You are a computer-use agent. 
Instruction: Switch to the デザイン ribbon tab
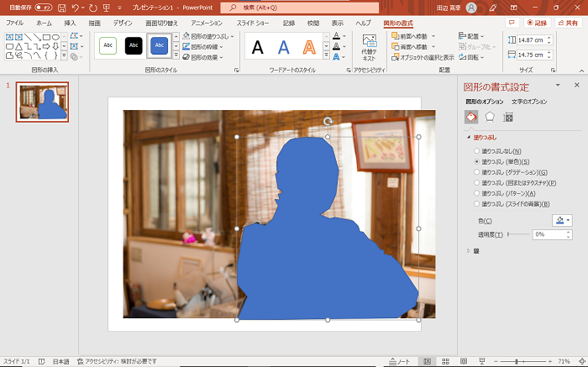122,24
